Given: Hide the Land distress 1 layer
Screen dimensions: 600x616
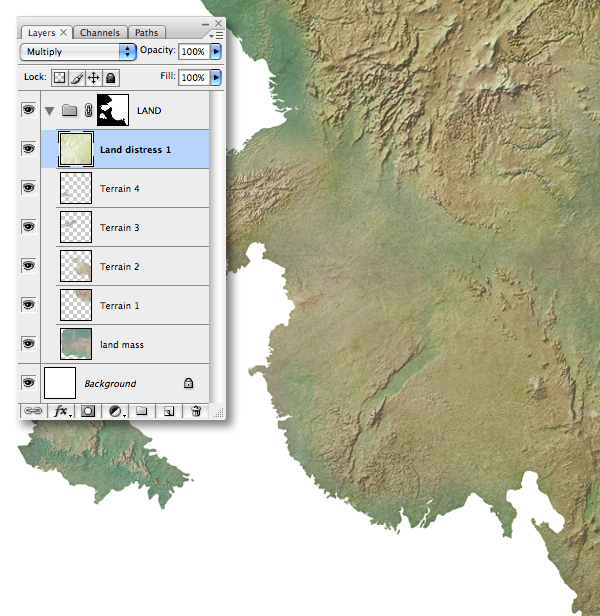Looking at the screenshot, I should (28, 148).
